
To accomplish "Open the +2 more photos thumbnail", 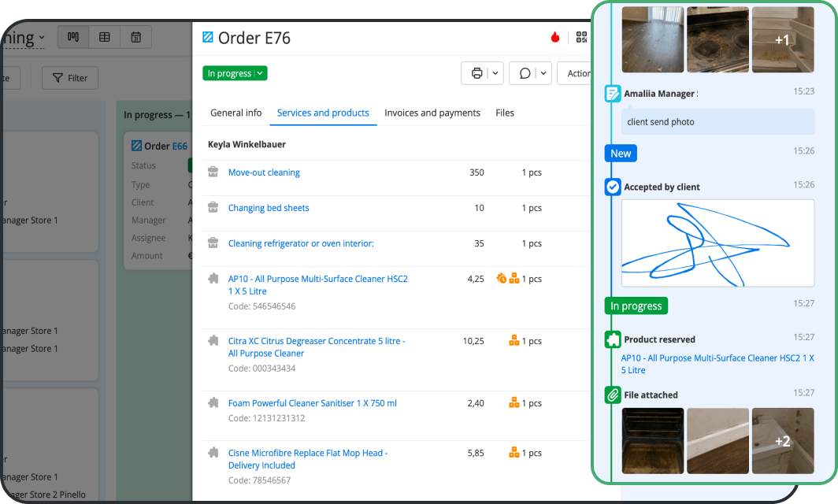I will coord(783,441).
